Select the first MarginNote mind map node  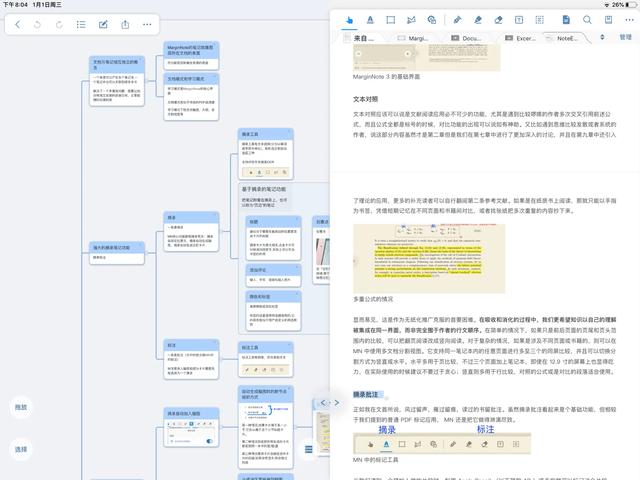click(x=191, y=55)
